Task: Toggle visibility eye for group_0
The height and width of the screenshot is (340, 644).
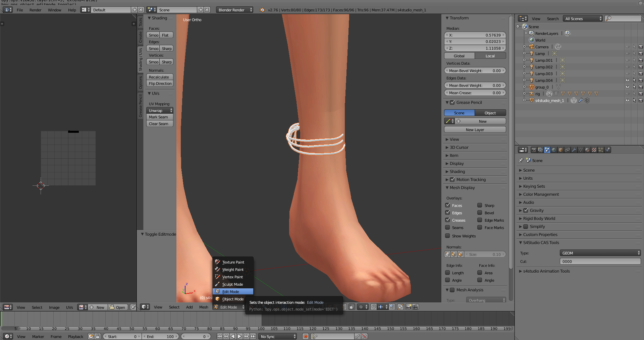Action: pos(628,87)
